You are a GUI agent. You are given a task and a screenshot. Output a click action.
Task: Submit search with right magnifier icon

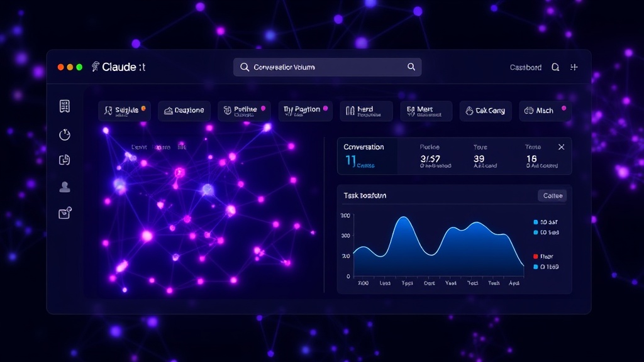[411, 67]
